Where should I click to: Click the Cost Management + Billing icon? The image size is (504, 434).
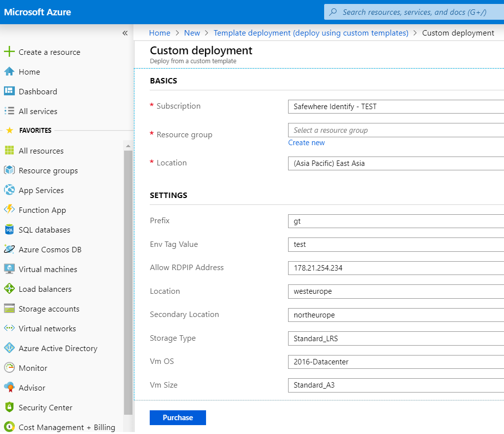(9, 427)
